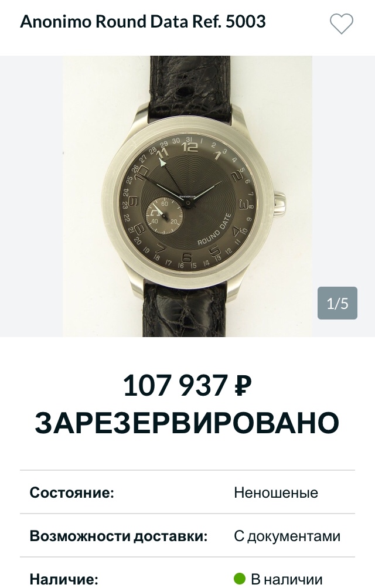Click the left gray margin beside photo
The height and width of the screenshot is (588, 375).
pyautogui.click(x=31, y=196)
